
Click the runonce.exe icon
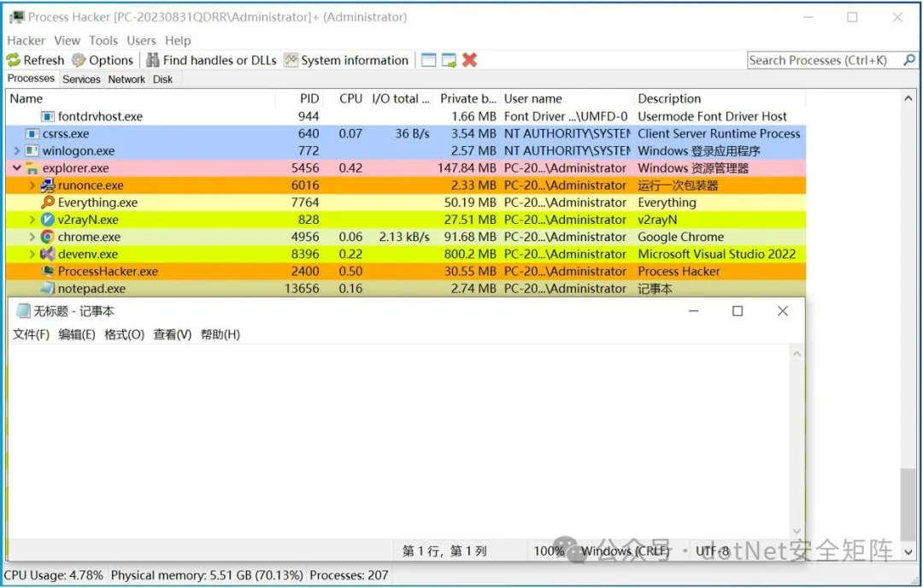tap(48, 185)
